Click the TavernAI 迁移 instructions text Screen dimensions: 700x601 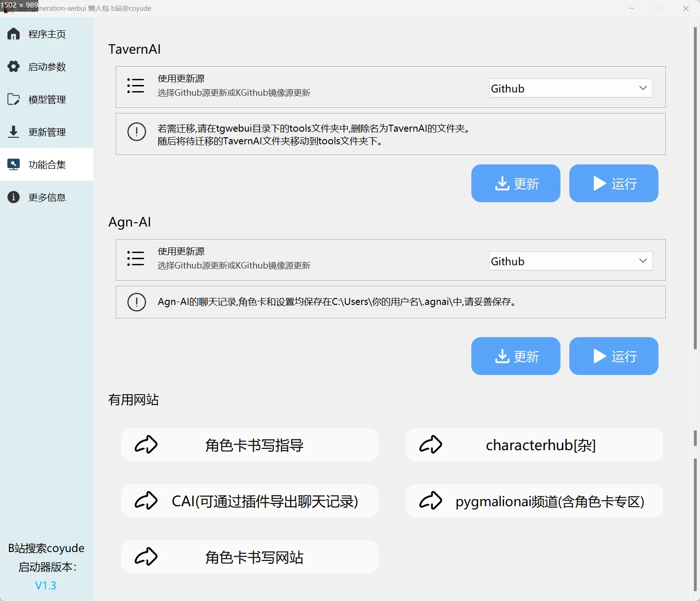[314, 134]
